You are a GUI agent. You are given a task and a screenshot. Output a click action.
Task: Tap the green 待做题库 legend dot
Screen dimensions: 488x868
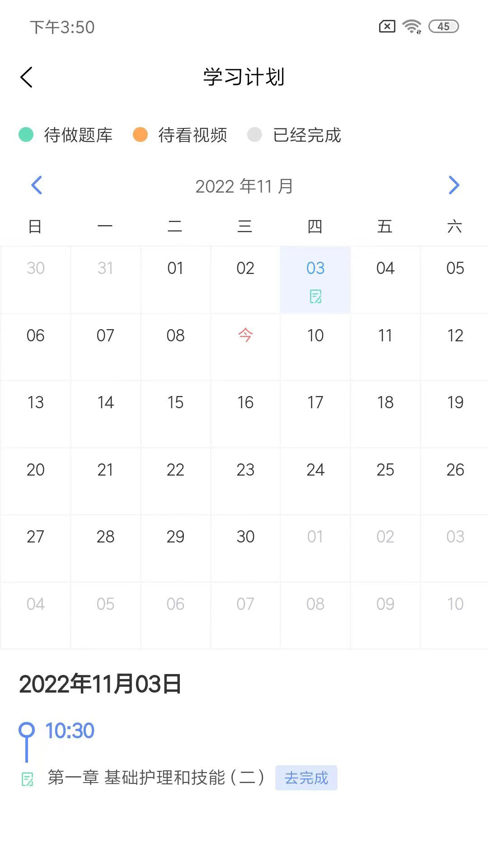26,135
